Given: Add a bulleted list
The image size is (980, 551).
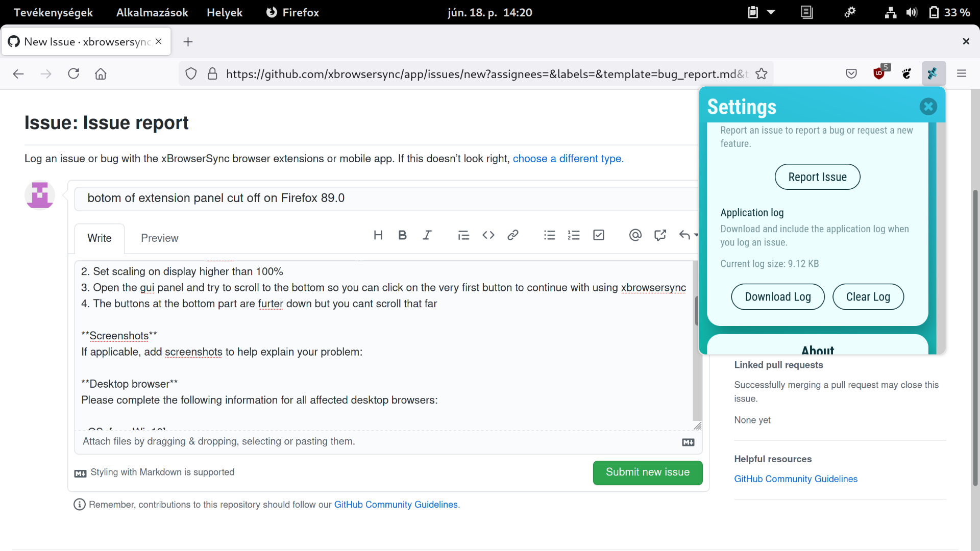Looking at the screenshot, I should click(549, 235).
